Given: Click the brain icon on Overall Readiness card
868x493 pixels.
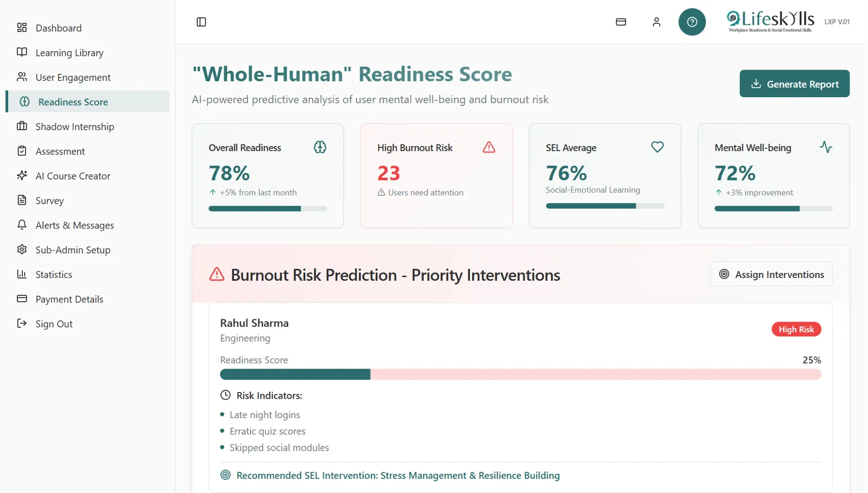Looking at the screenshot, I should (320, 147).
